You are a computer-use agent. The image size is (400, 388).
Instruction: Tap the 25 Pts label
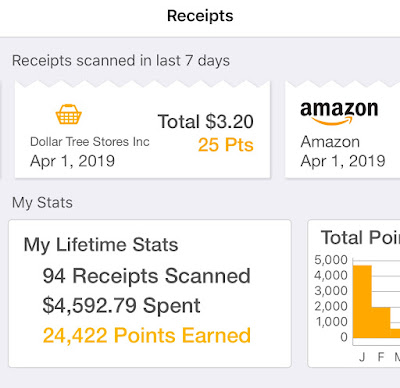click(x=226, y=145)
